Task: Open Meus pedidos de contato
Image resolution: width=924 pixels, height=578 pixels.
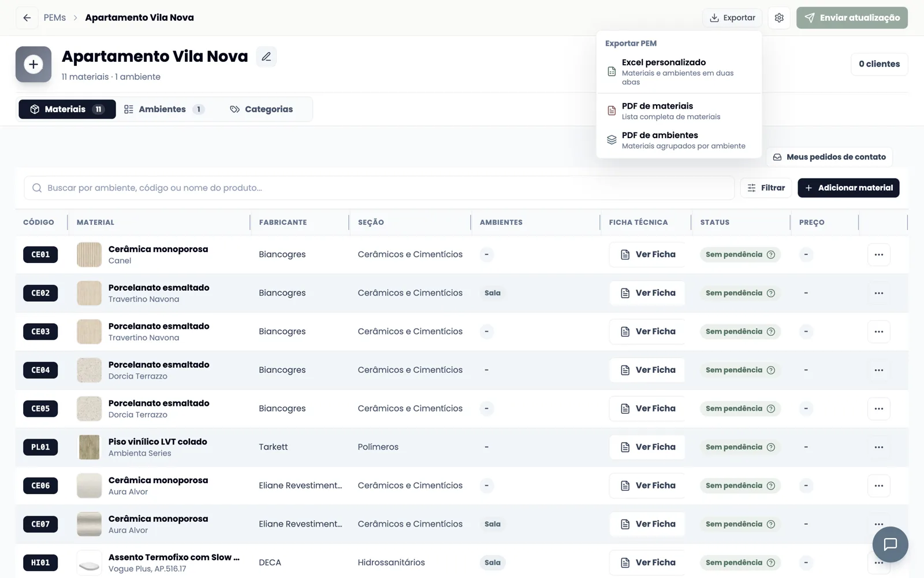Action: click(829, 157)
